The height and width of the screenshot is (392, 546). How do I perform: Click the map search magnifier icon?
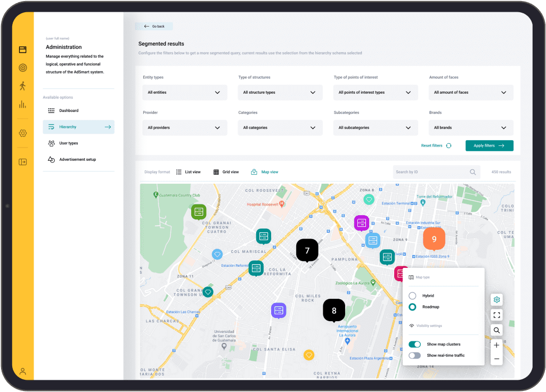(496, 330)
